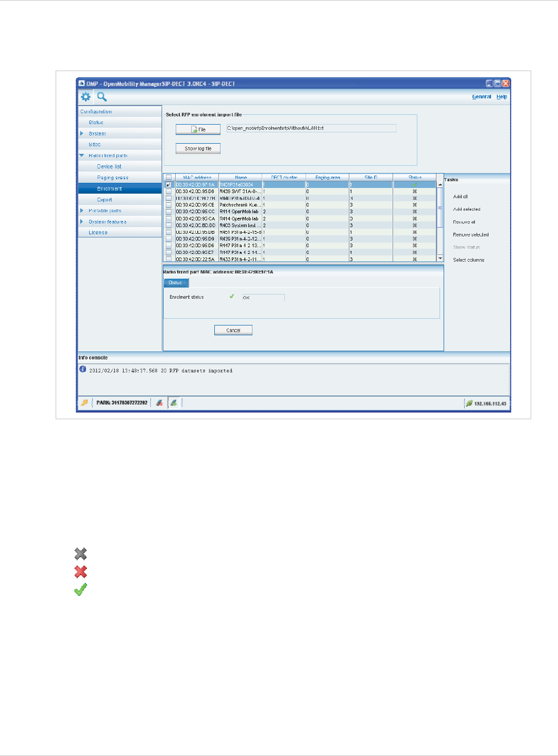Click the table scrollbar up arrow

tap(440, 184)
